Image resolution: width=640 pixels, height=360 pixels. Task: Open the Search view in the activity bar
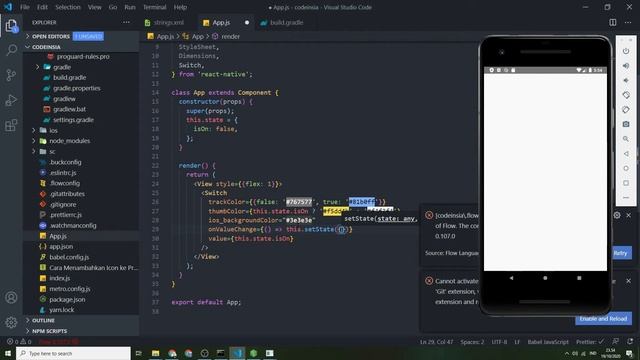(11, 50)
